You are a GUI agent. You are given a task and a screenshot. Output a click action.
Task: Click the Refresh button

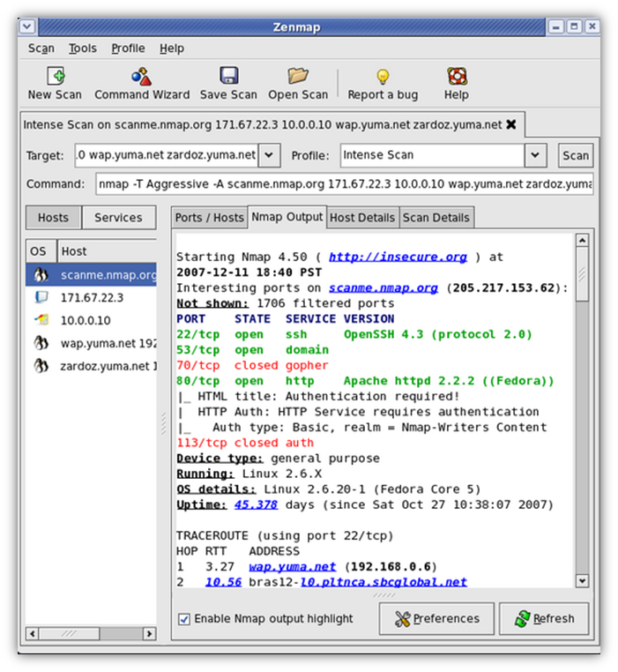544,619
